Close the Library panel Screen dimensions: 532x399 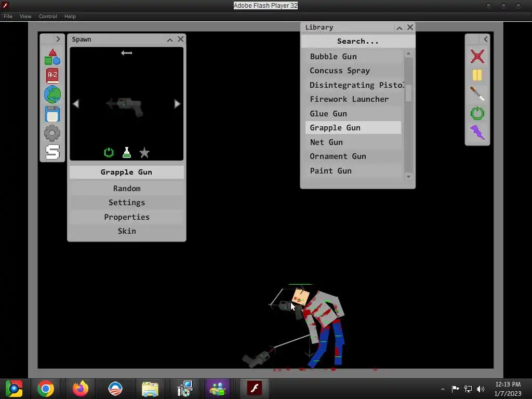pyautogui.click(x=410, y=28)
